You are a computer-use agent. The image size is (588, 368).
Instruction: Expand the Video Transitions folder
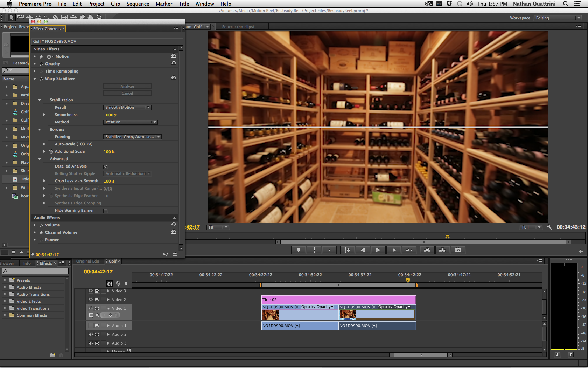pos(5,308)
